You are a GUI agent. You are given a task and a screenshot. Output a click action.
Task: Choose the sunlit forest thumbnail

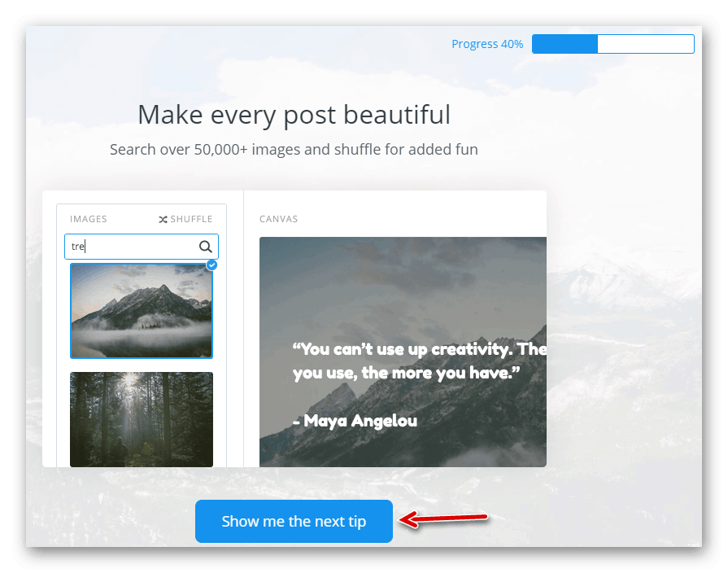pos(141,419)
